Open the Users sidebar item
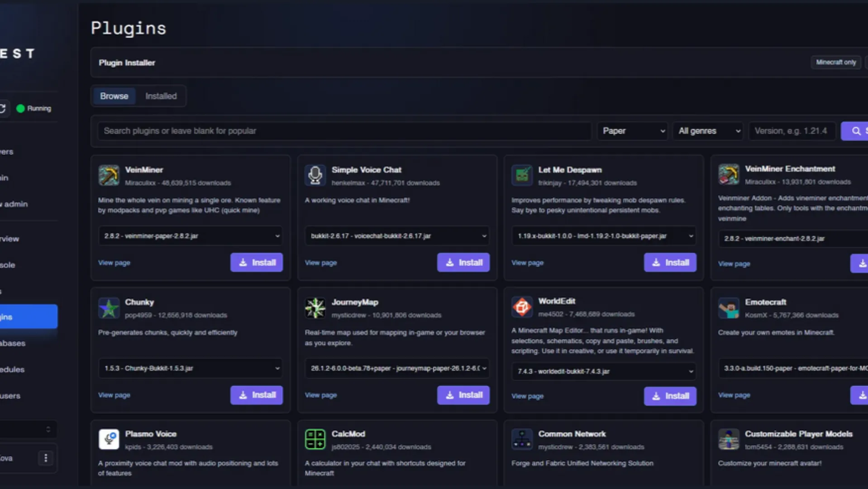Image resolution: width=868 pixels, height=489 pixels. [x=10, y=396]
